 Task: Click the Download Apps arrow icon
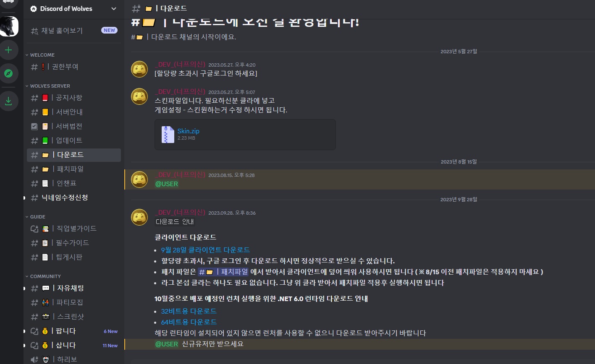pyautogui.click(x=8, y=101)
